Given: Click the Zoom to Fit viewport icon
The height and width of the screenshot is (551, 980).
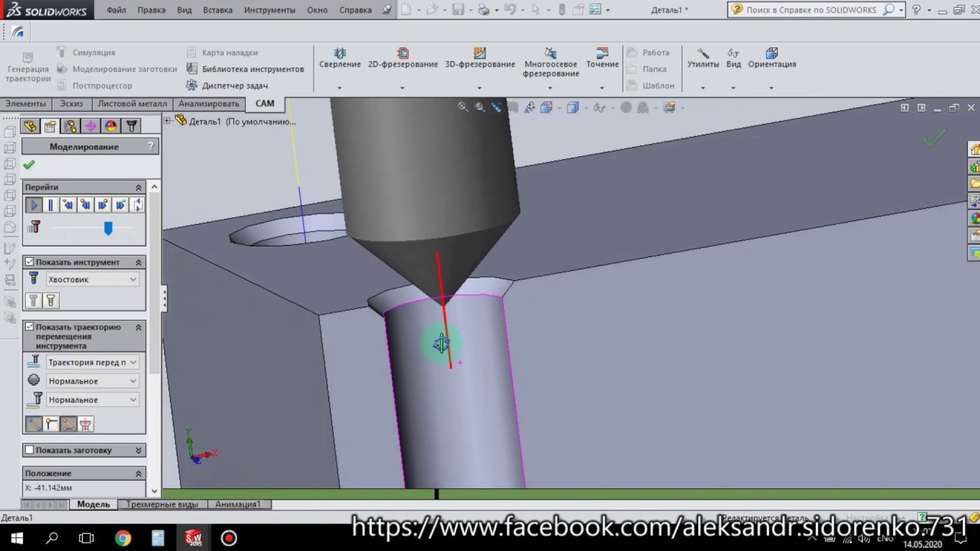Looking at the screenshot, I should click(x=462, y=107).
